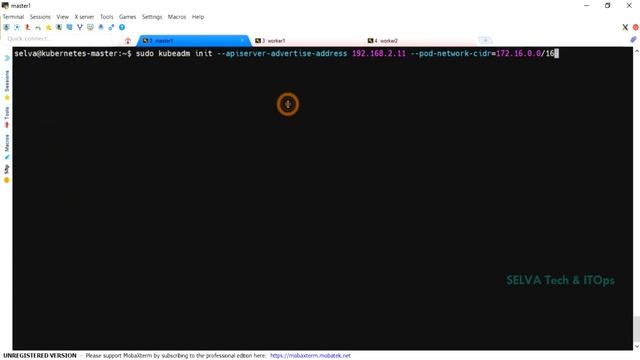The image size is (640, 360).
Task: Open the Sessions menu
Action: pyautogui.click(x=40, y=17)
